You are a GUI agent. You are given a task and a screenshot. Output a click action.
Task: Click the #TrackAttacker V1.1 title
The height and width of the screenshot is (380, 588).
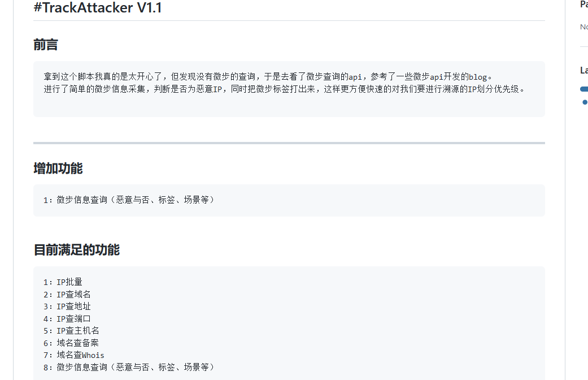point(98,7)
